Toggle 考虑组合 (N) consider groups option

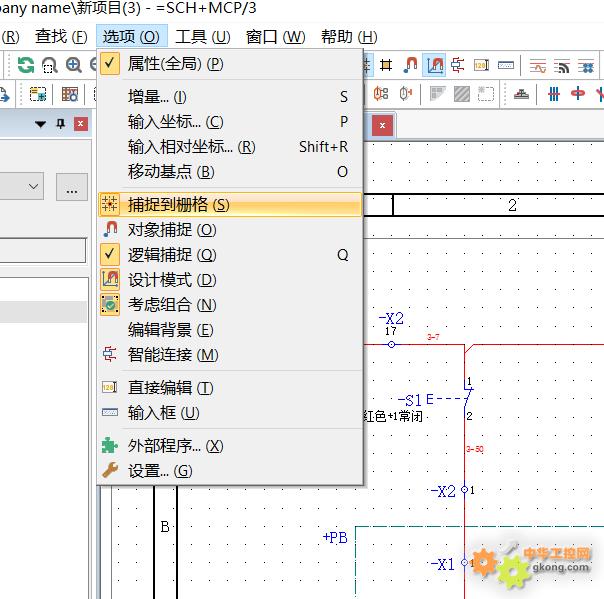tap(230, 305)
